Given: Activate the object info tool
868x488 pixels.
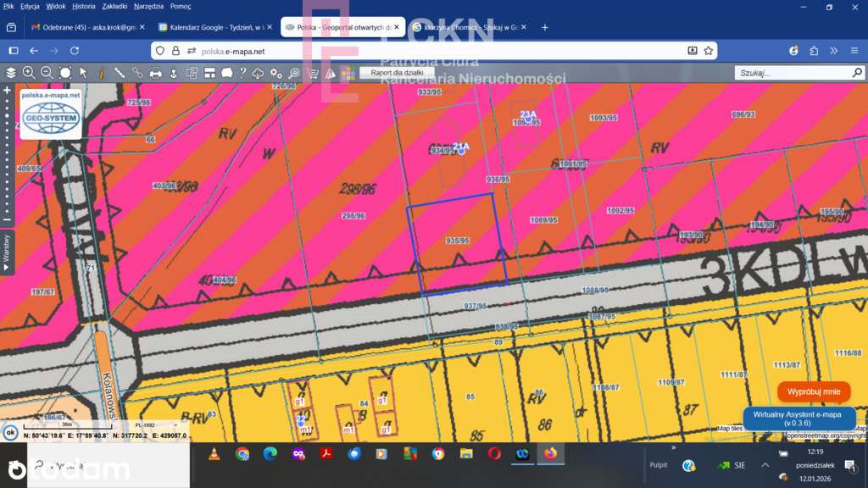Looking at the screenshot, I should [102, 73].
